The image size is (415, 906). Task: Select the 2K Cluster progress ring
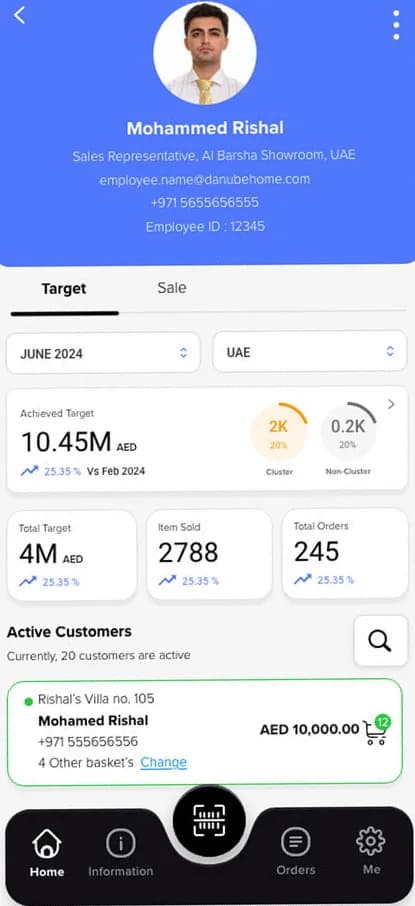(279, 431)
